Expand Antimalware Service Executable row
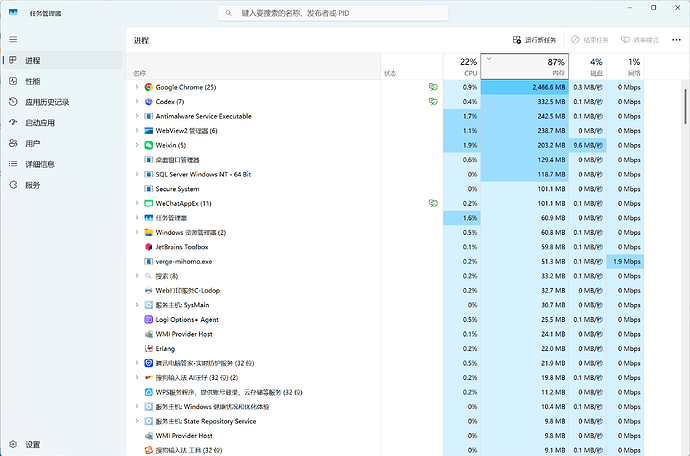 [x=137, y=116]
